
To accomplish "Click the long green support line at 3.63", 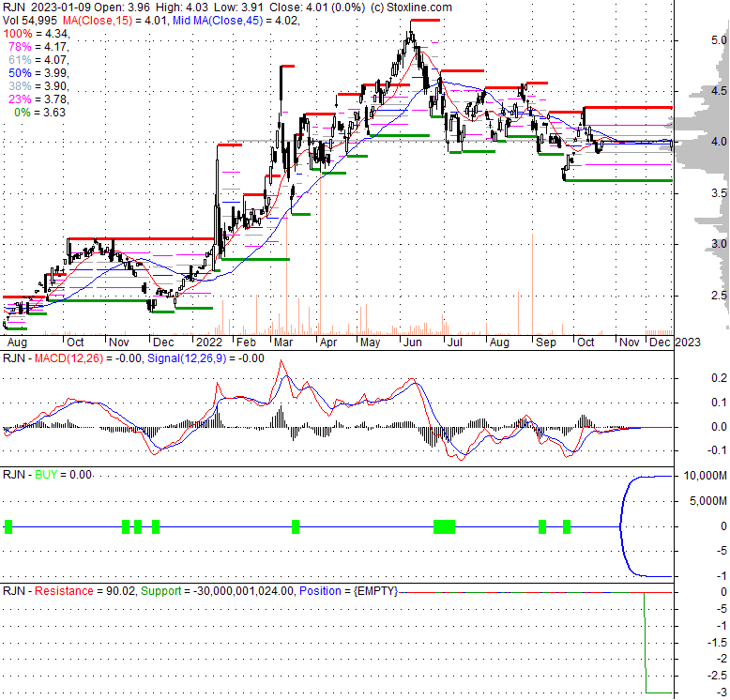I will click(x=618, y=180).
